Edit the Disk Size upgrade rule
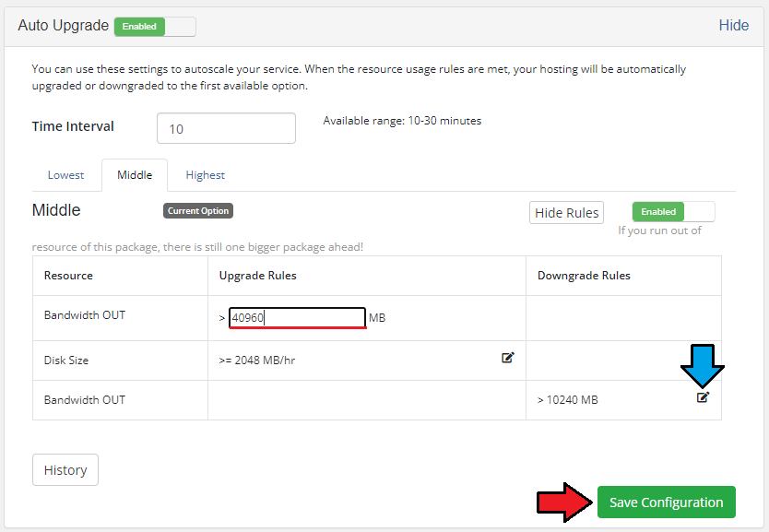Screen dimensions: 769x532 pos(508,358)
